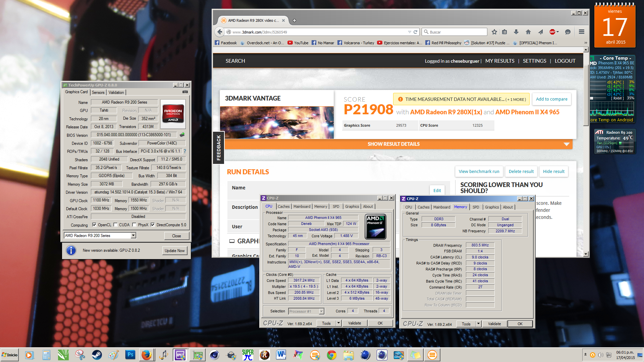Expand SHOW RESULT DETAILS bar
This screenshot has width=644, height=362.
tap(398, 144)
